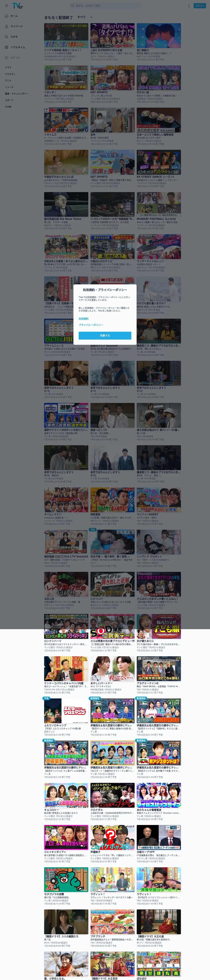Click the ロンドンハーツ title text

[53, 641]
